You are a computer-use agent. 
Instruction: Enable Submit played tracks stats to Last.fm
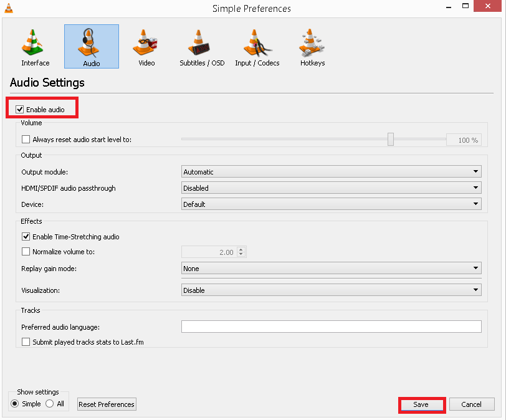pos(26,341)
